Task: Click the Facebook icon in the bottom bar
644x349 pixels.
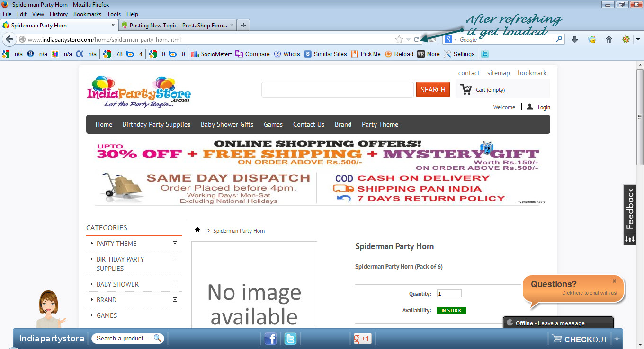Action: tap(270, 339)
